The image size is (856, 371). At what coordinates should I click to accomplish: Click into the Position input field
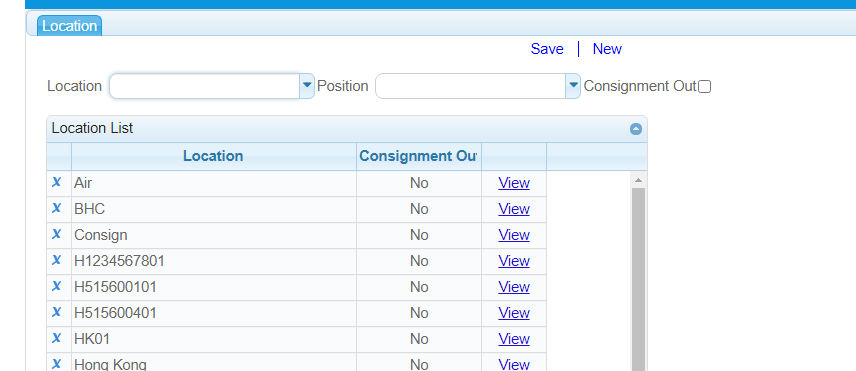471,86
